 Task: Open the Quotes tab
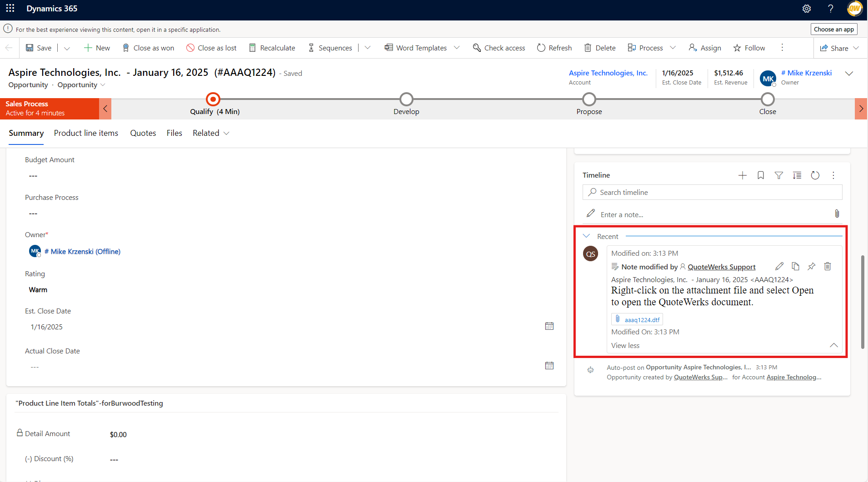(x=143, y=133)
